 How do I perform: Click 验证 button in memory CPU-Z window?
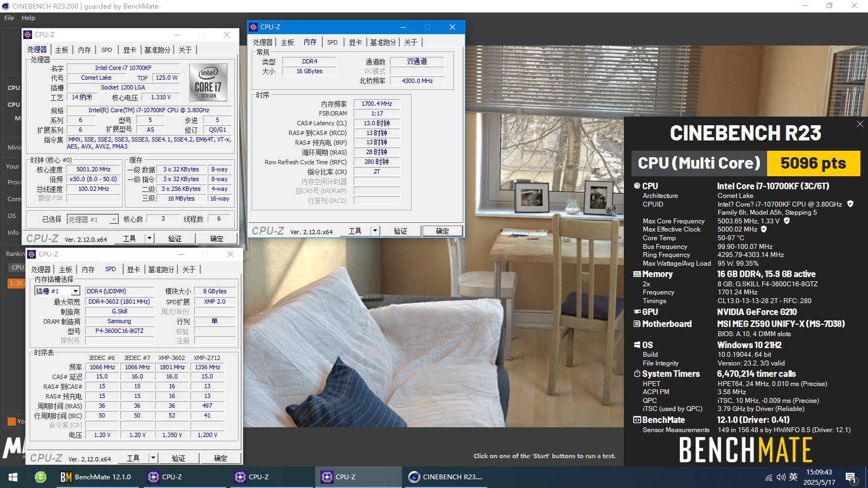click(400, 231)
